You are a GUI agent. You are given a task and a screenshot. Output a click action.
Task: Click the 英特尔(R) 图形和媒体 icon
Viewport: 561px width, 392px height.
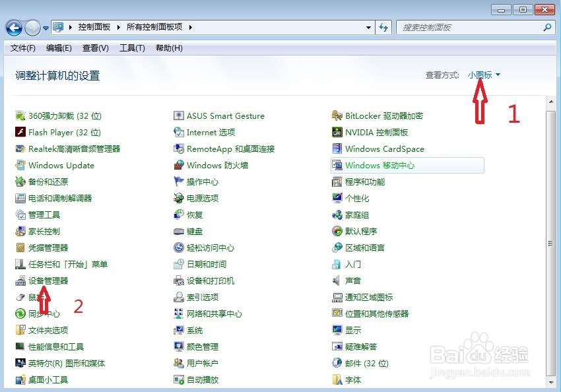tap(20, 363)
